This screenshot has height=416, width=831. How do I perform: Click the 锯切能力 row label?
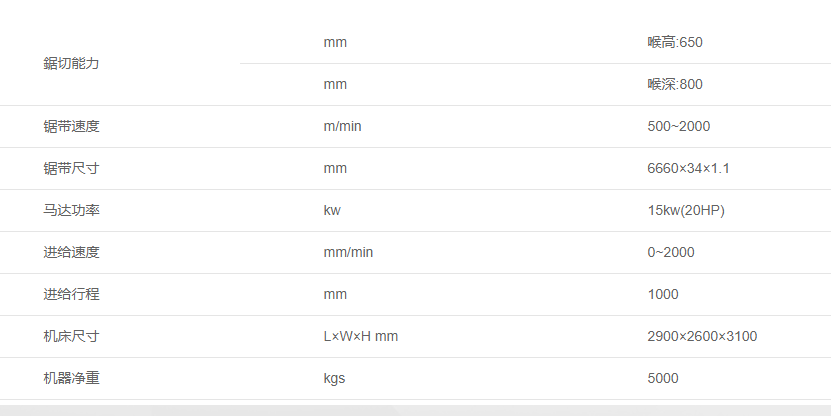[x=71, y=64]
